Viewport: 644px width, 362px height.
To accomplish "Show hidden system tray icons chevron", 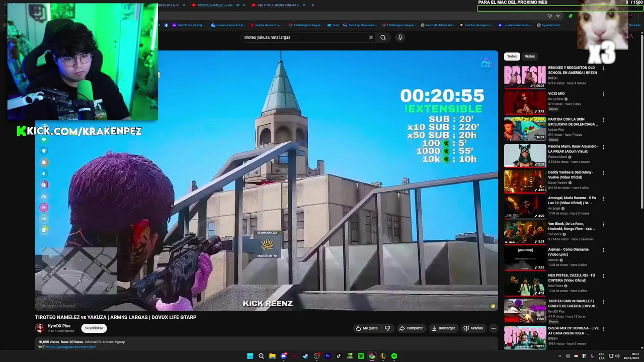I will coord(561,356).
